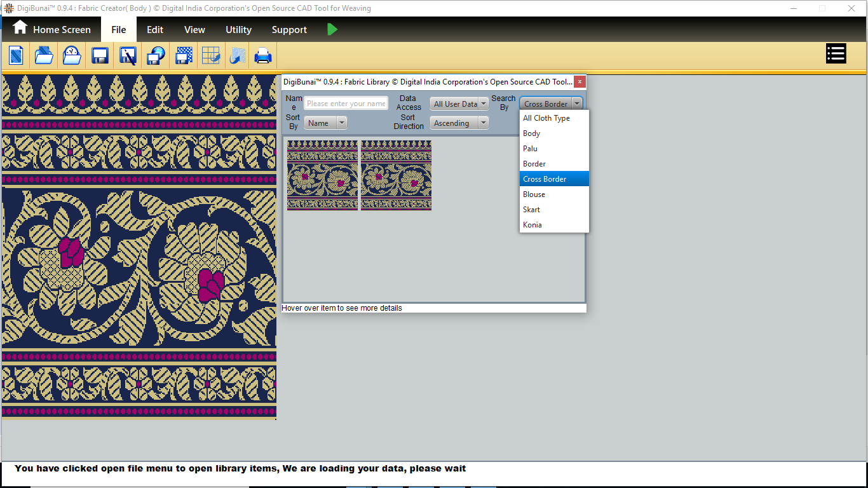Click the printer icon
868x488 pixels.
click(263, 56)
